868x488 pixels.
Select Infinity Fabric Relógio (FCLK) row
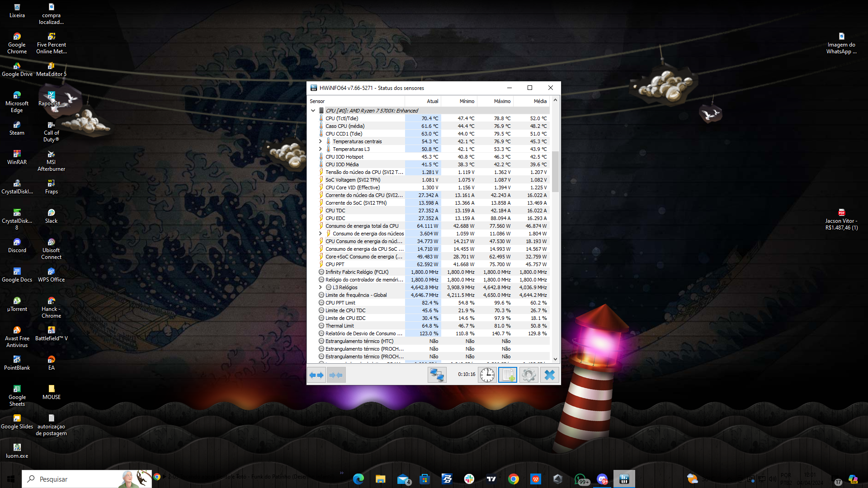tap(429, 272)
